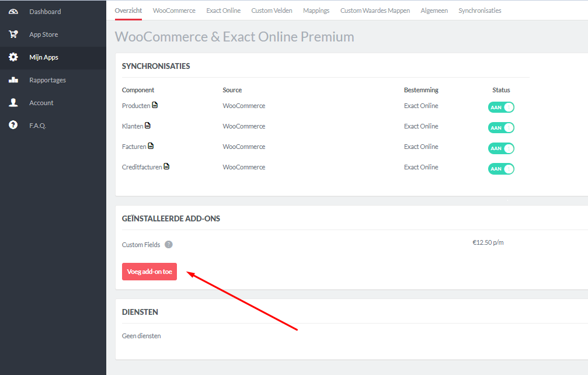This screenshot has height=375, width=588.
Task: Click the Creditfacturen component label
Action: point(142,167)
